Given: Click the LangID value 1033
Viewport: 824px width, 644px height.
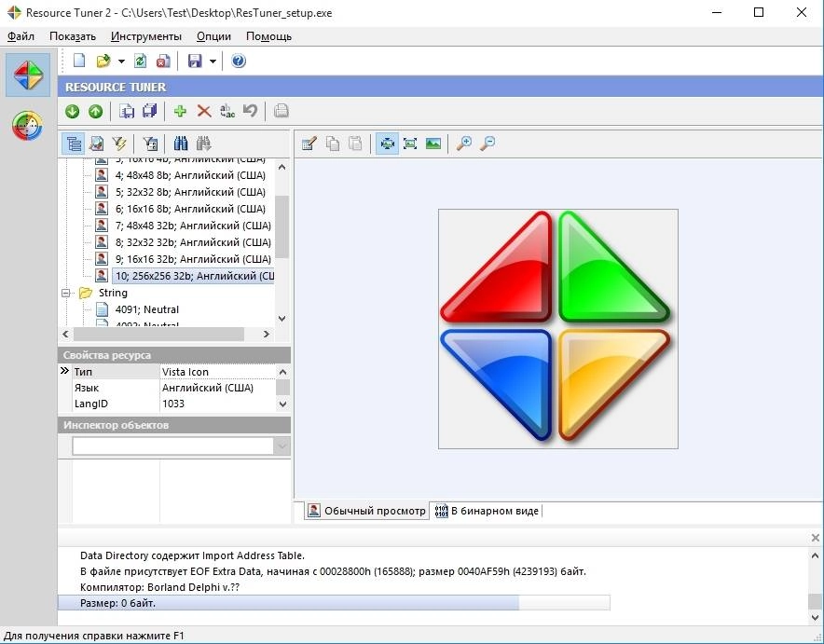Looking at the screenshot, I should 173,404.
